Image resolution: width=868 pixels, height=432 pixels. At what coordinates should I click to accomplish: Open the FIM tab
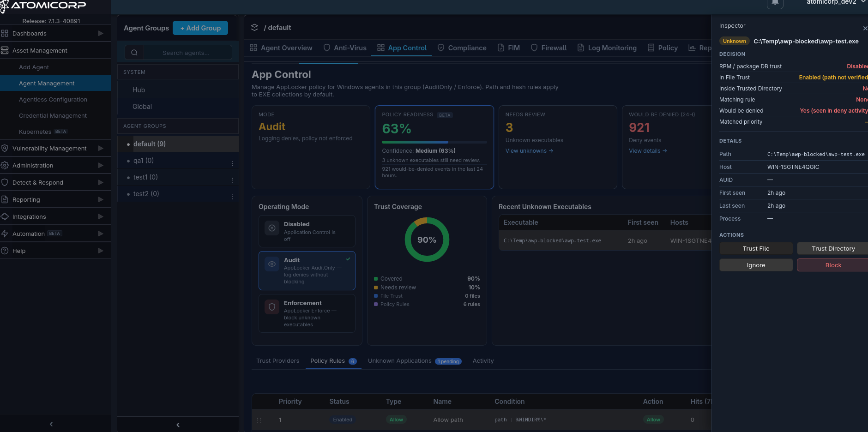point(509,48)
